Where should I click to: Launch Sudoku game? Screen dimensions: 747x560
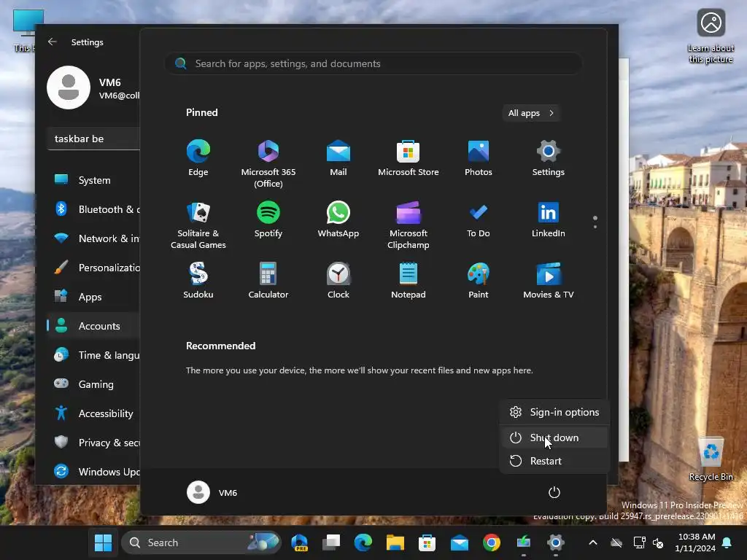pyautogui.click(x=198, y=281)
